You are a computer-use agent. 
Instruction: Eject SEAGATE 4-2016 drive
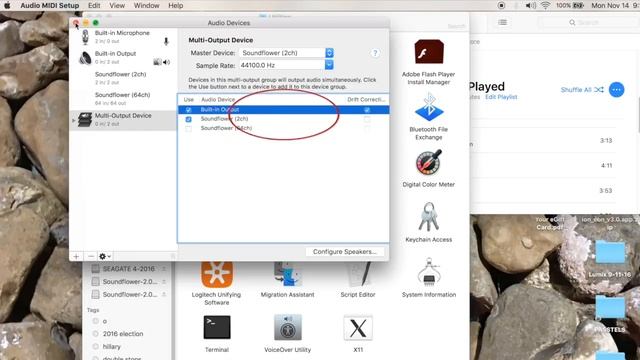[164, 269]
